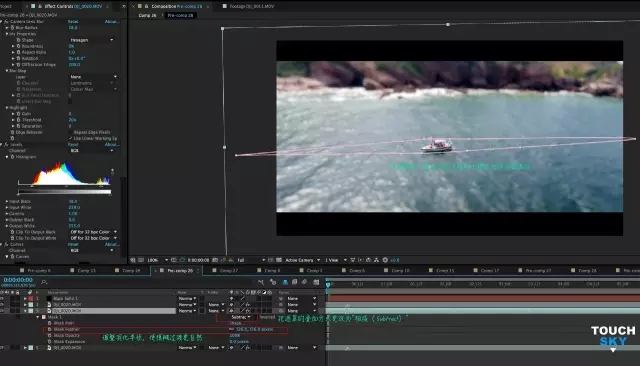
Task: Open the 1 View layout dropdown
Action: 336,260
